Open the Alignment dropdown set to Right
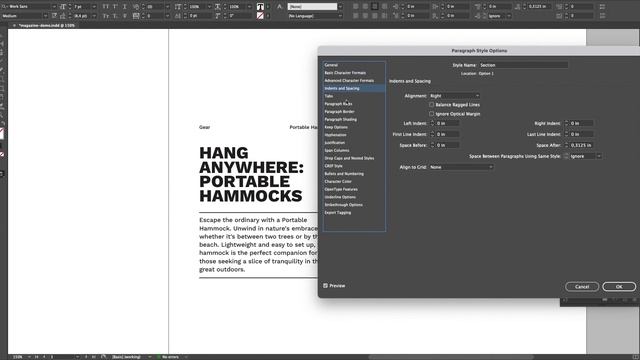Viewport: 640px width, 360px height. (454, 96)
